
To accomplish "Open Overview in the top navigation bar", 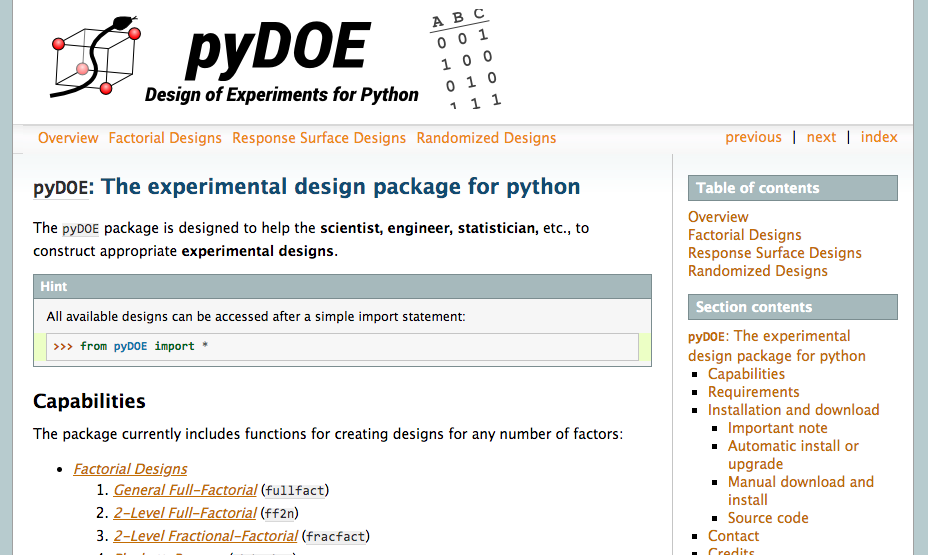I will pyautogui.click(x=68, y=138).
